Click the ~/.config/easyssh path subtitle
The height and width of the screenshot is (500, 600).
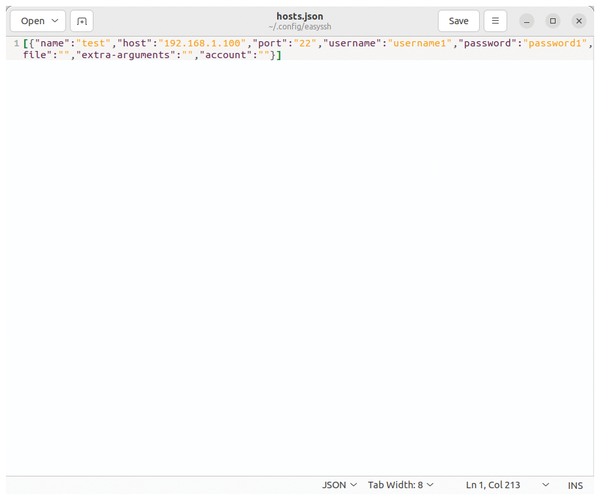tap(300, 27)
